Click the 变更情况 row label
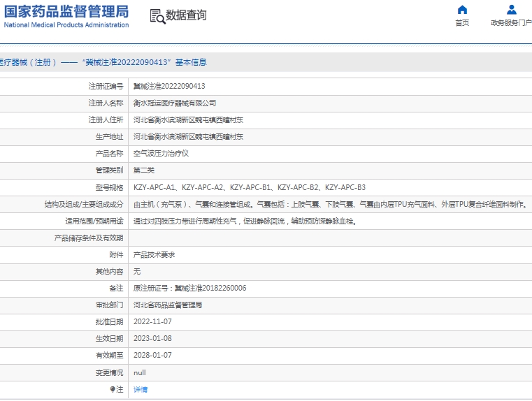Image resolution: width=532 pixels, height=401 pixels. pos(109,373)
